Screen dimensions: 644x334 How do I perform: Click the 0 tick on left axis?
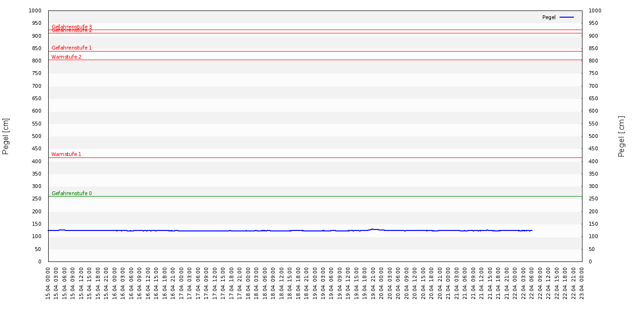[40, 261]
